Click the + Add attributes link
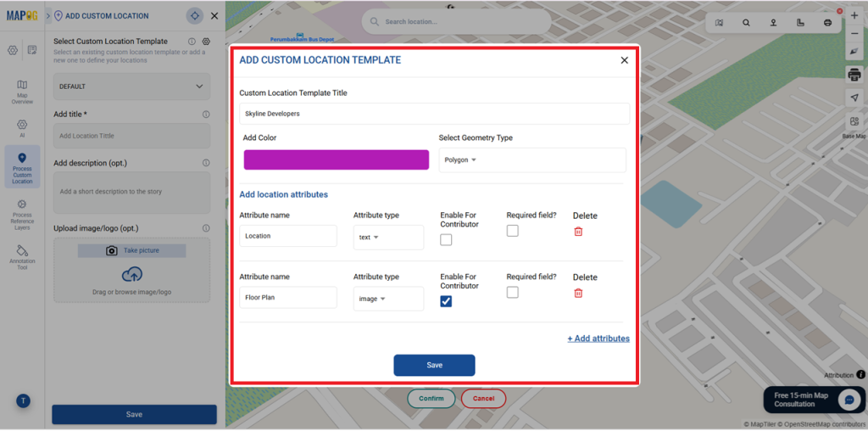The width and height of the screenshot is (868, 431). (x=598, y=339)
